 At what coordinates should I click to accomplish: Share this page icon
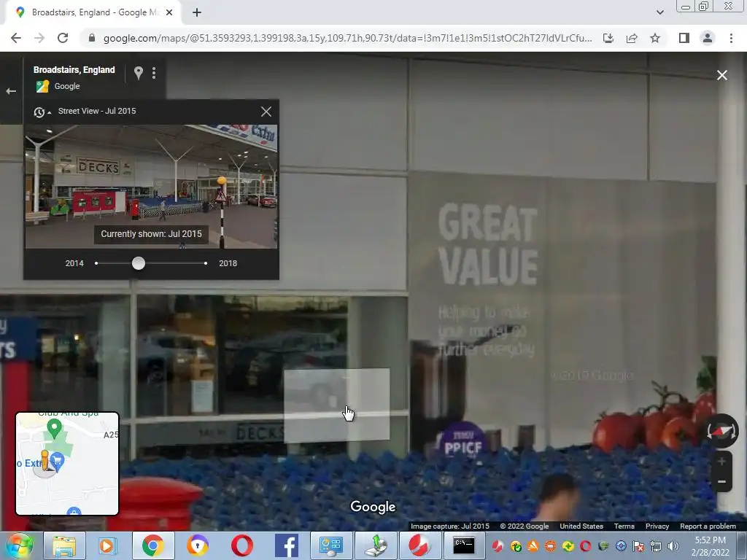[632, 38]
